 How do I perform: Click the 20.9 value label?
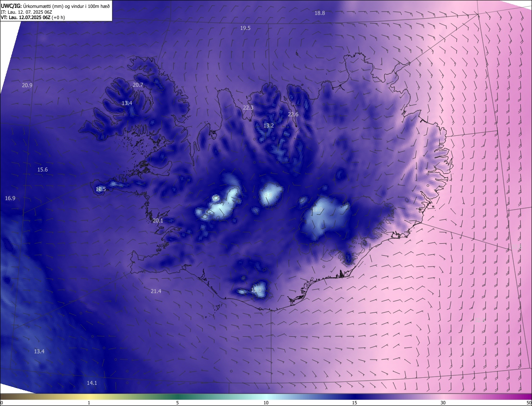(x=27, y=85)
